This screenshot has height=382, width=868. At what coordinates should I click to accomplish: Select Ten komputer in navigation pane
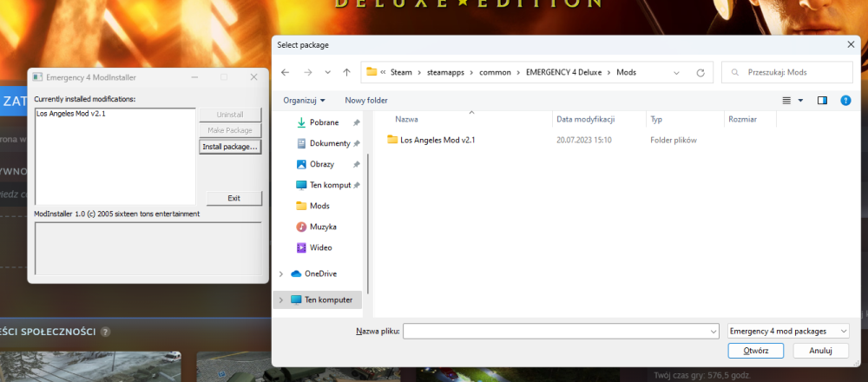[328, 300]
